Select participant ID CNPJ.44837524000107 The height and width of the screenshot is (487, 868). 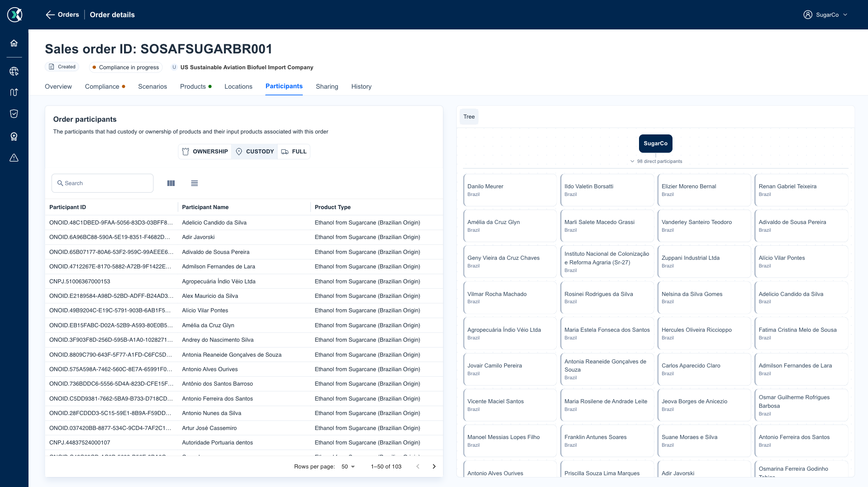(80, 443)
